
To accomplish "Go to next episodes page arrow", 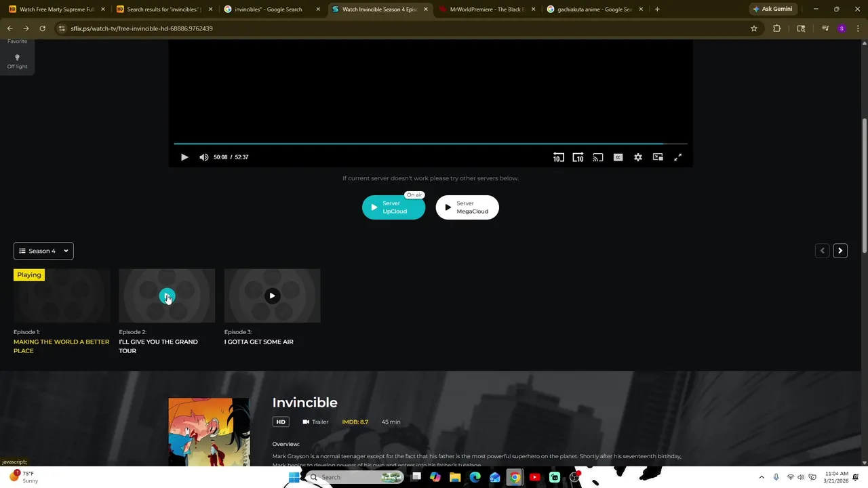I will pyautogui.click(x=840, y=251).
